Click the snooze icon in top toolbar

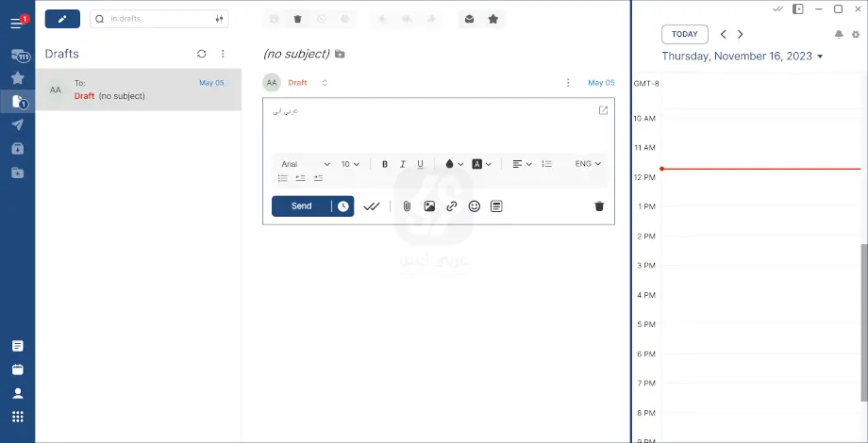pyautogui.click(x=345, y=19)
